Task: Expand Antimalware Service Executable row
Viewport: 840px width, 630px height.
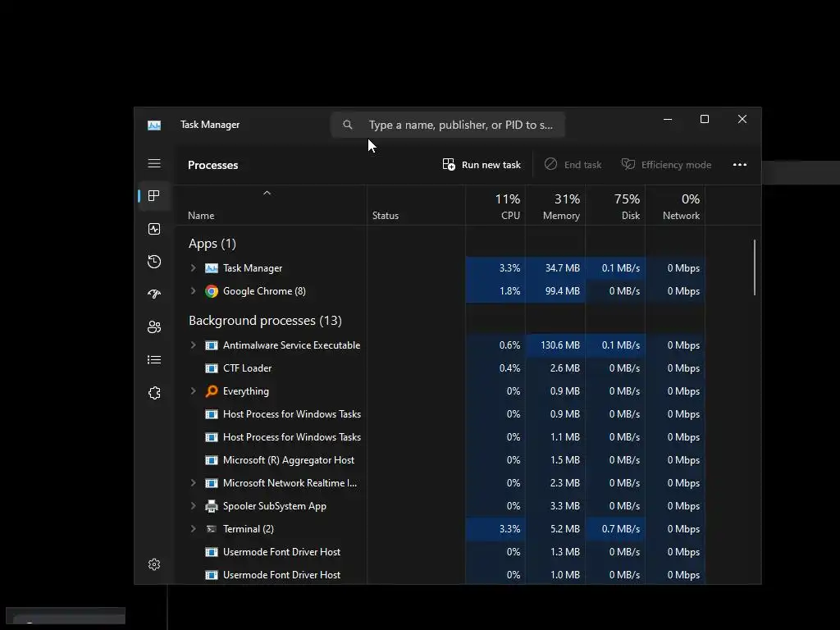Action: pos(194,345)
